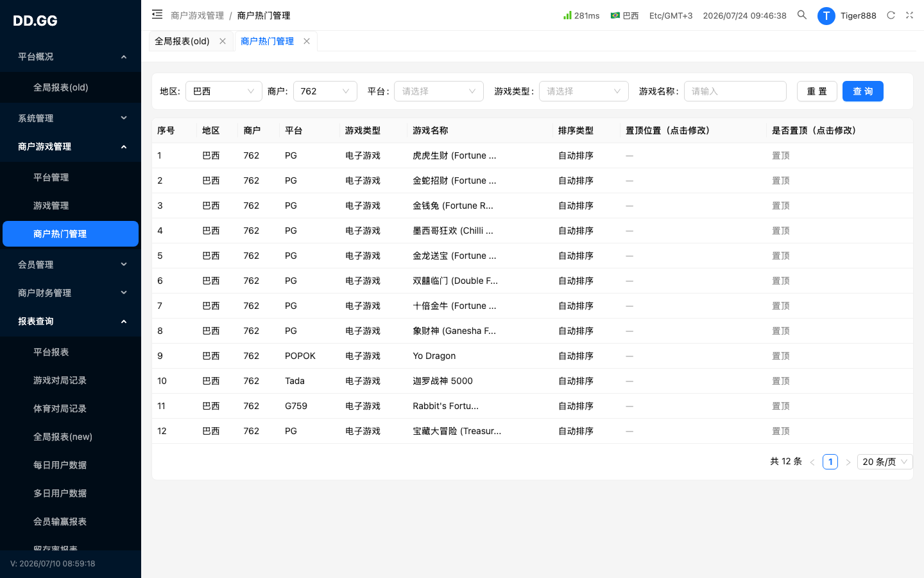
Task: Click the 排序类型 column header
Action: coord(576,130)
